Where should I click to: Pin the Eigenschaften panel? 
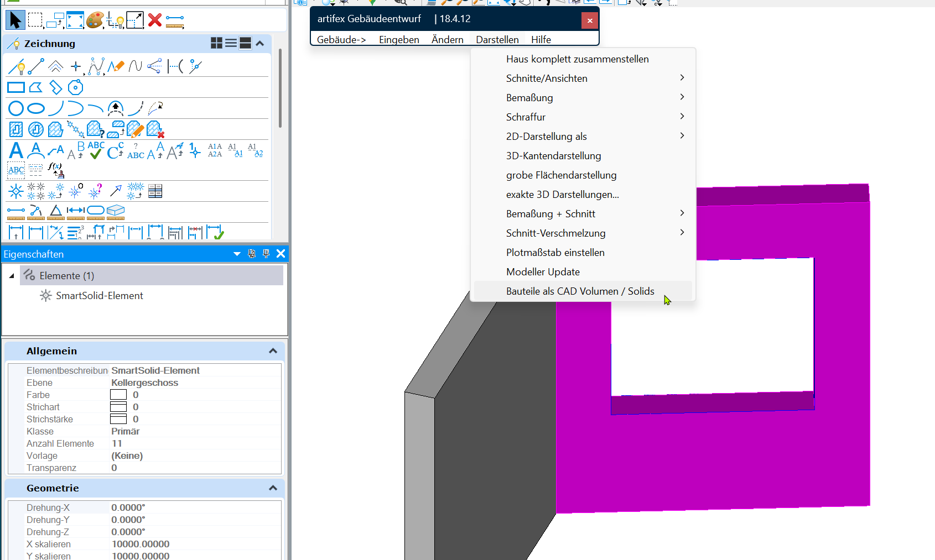266,254
